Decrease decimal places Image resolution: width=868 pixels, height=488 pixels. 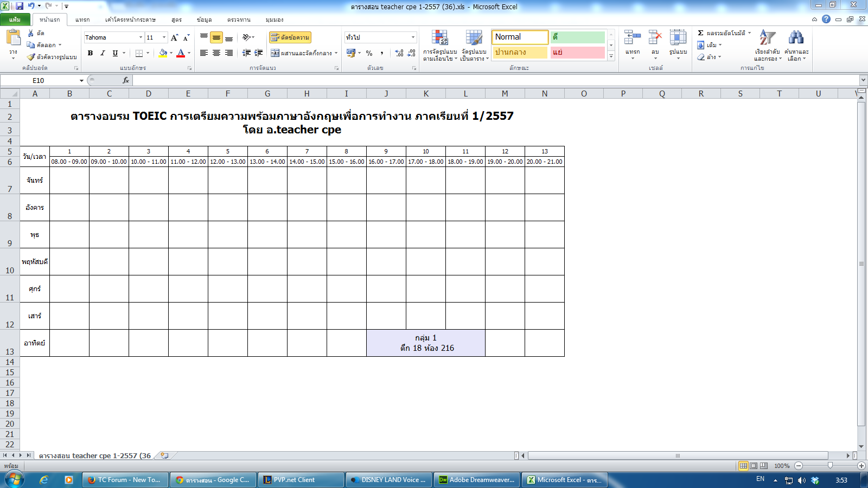(412, 53)
